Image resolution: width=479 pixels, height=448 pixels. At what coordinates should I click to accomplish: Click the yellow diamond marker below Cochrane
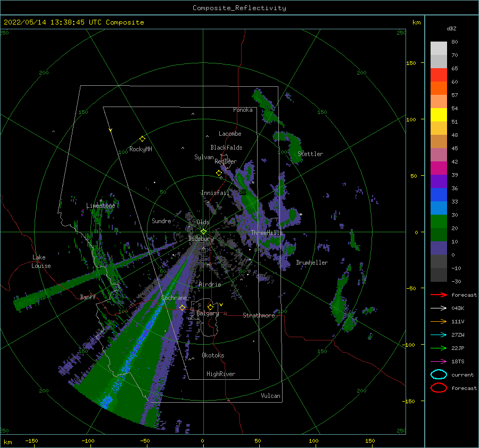[182, 308]
